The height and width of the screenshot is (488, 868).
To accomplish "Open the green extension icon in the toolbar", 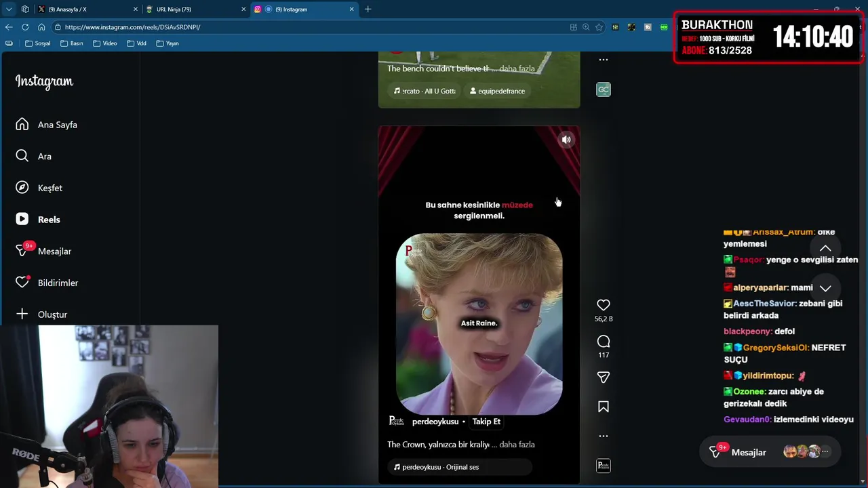I will click(x=664, y=27).
